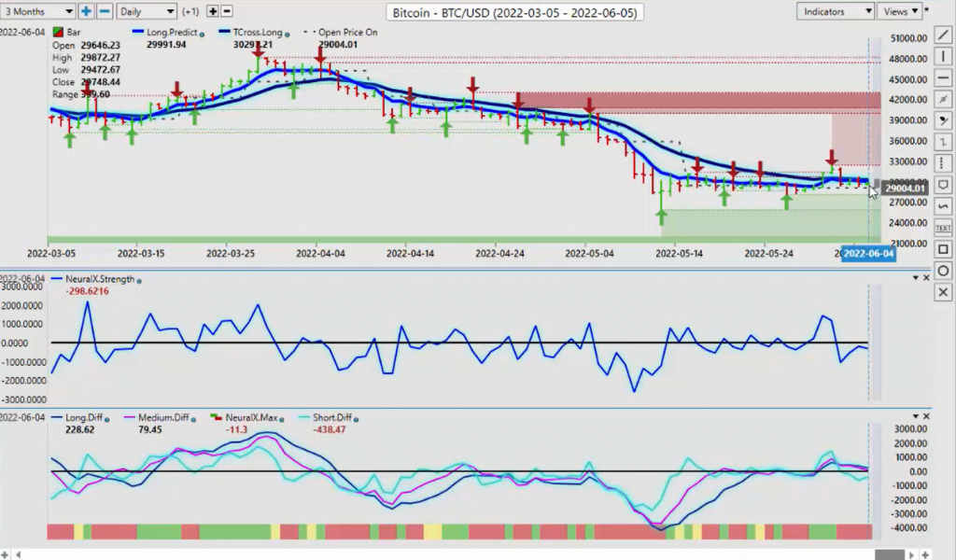Click the plus icon at scrollbar right end
Viewport: 956px width, 560px height.
coord(925,554)
